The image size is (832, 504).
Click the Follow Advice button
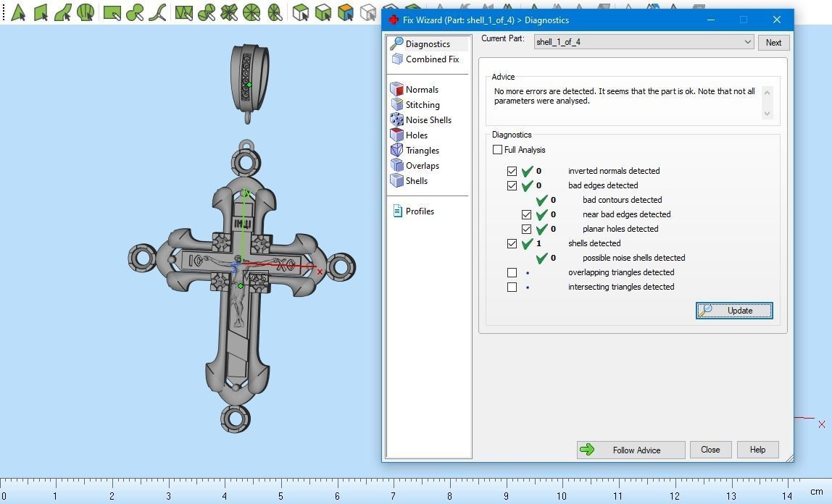[631, 450]
